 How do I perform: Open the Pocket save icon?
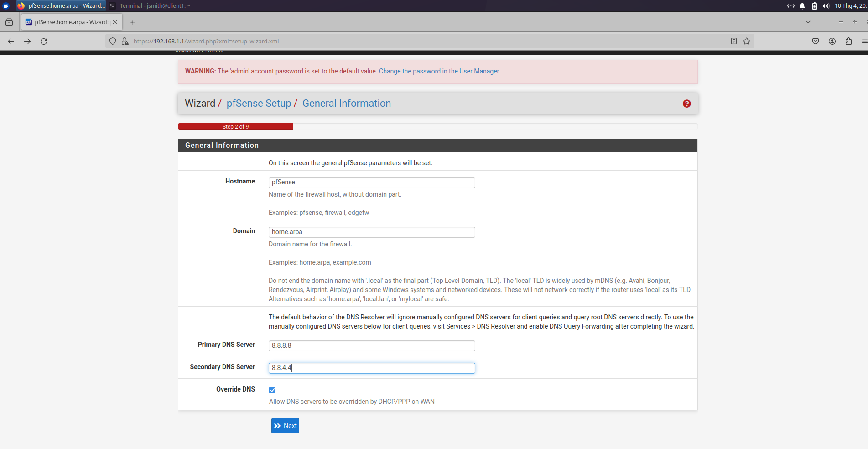click(x=816, y=41)
